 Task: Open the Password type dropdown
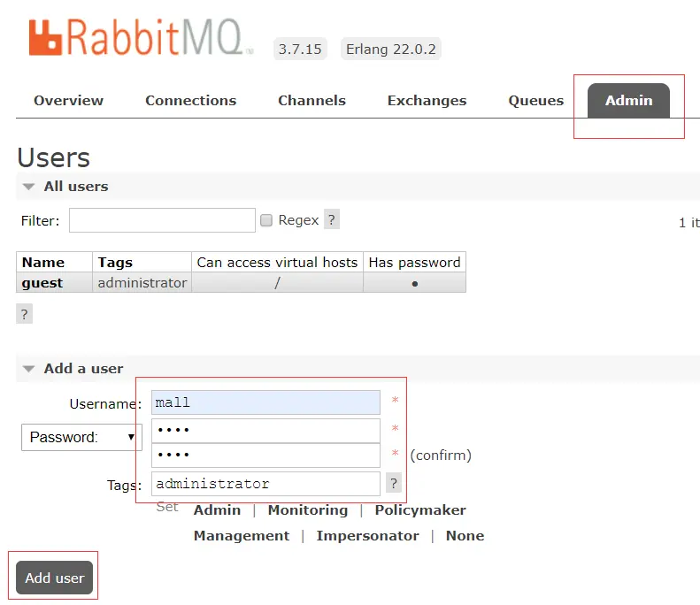(x=81, y=437)
